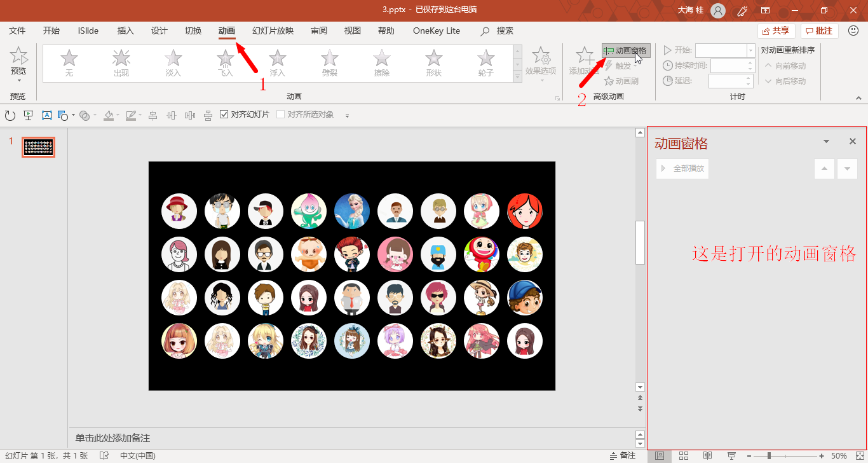This screenshot has width=868, height=463.
Task: Apply the 擦除 (Wipe) animation
Action: click(381, 64)
